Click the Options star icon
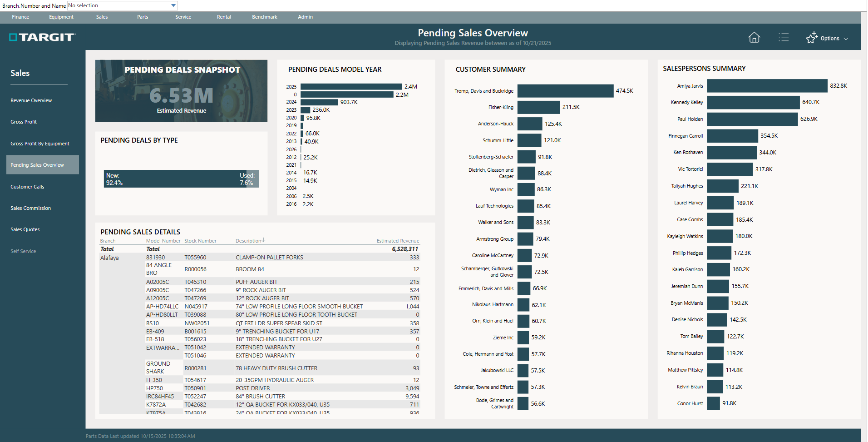This screenshot has height=442, width=868. [x=812, y=38]
